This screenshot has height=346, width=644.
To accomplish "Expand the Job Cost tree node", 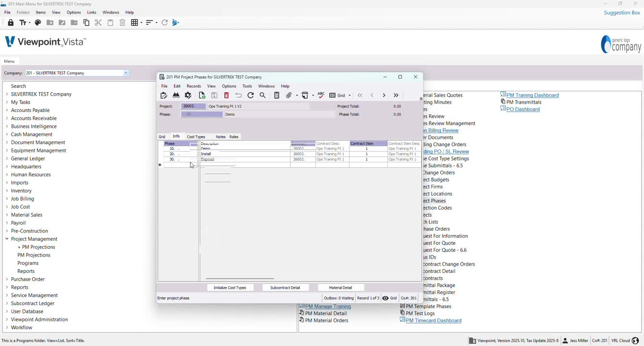I will click(7, 207).
